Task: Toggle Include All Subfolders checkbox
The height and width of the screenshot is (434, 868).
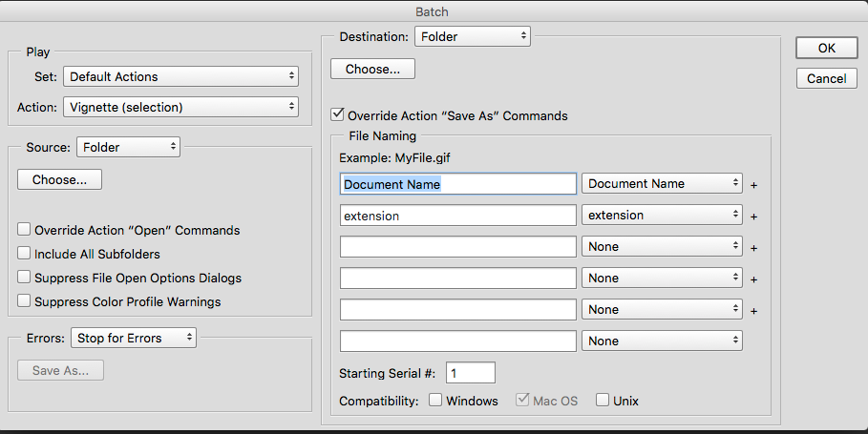Action: (24, 254)
